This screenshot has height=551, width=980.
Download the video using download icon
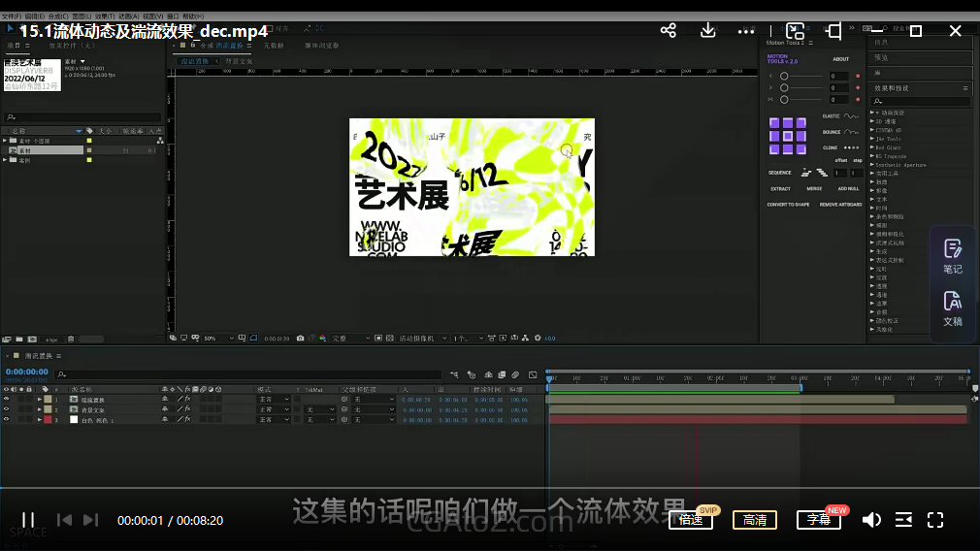(708, 31)
